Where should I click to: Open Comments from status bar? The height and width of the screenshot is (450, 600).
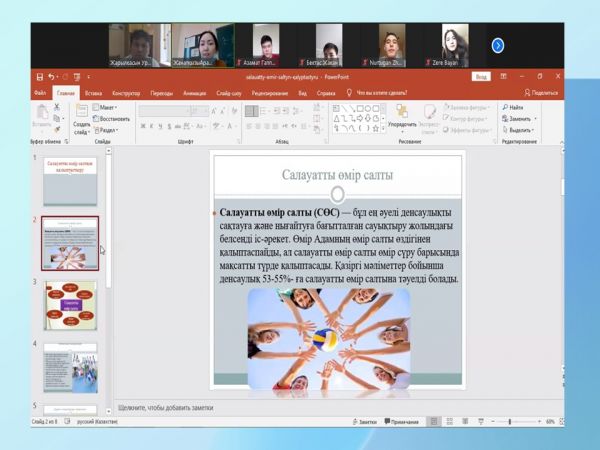point(400,423)
